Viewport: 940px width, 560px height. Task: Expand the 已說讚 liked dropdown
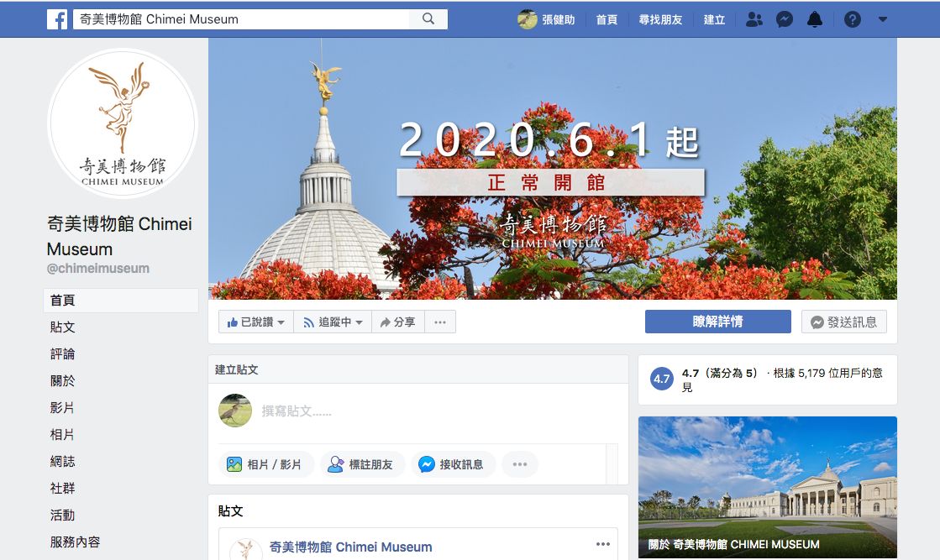pyautogui.click(x=256, y=322)
